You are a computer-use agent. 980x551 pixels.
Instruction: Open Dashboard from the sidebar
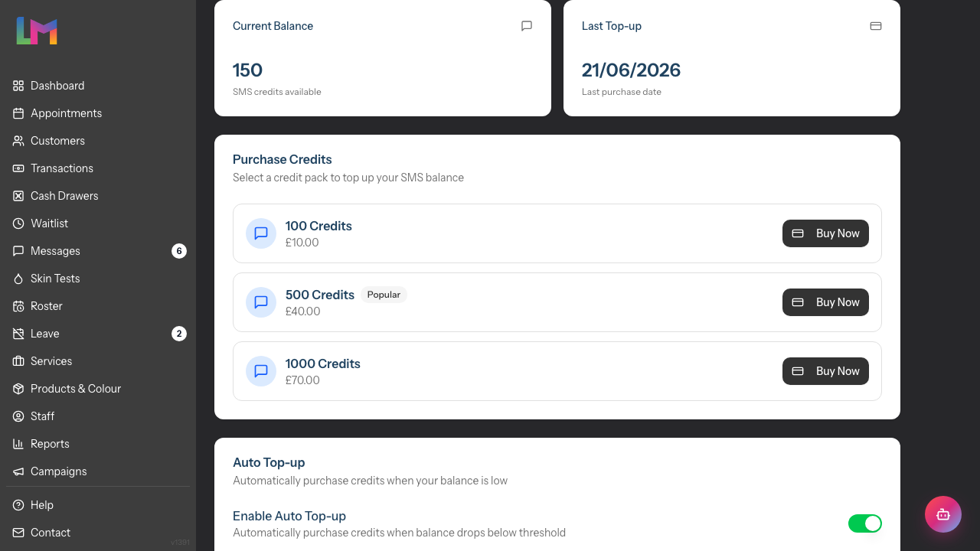click(x=98, y=86)
